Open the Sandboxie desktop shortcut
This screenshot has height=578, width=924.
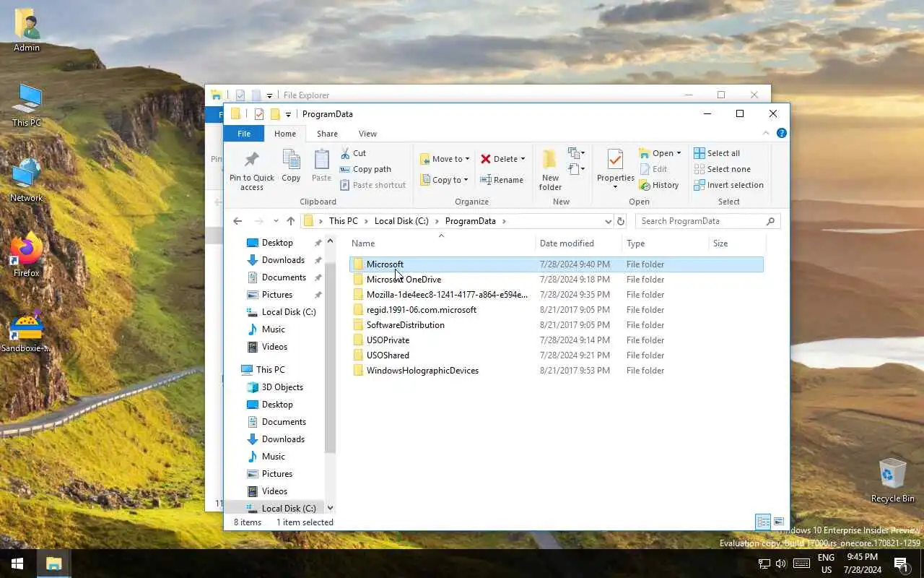27,329
